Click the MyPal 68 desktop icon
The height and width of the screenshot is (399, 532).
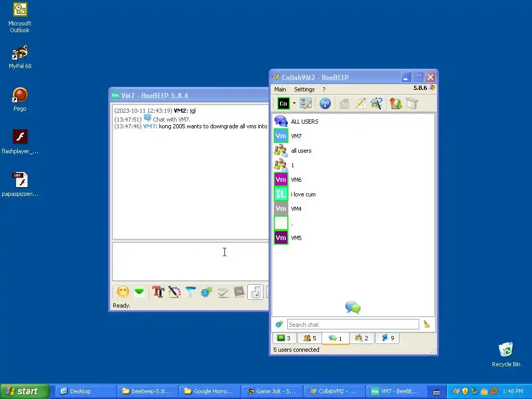(x=20, y=57)
